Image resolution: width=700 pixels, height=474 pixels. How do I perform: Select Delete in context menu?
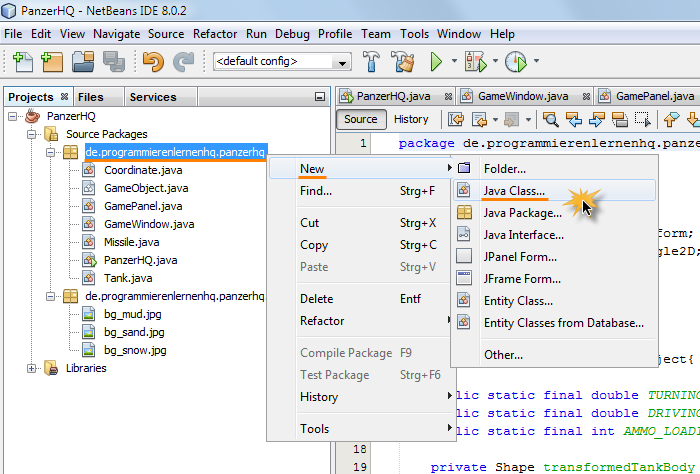point(361,299)
